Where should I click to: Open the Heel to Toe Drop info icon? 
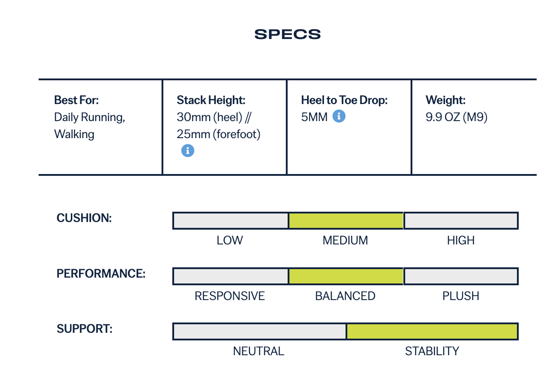[339, 117]
